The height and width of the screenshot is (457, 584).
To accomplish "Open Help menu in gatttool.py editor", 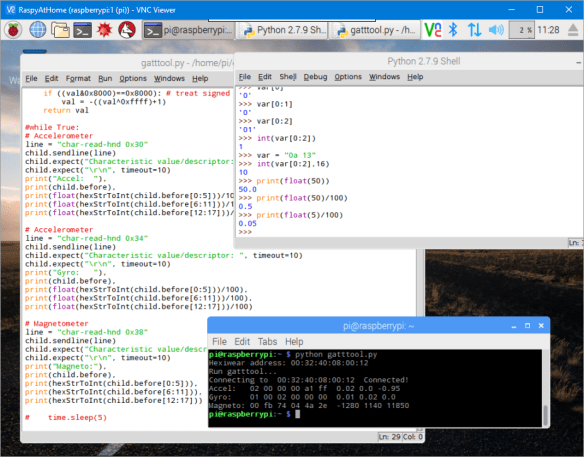I will [200, 78].
